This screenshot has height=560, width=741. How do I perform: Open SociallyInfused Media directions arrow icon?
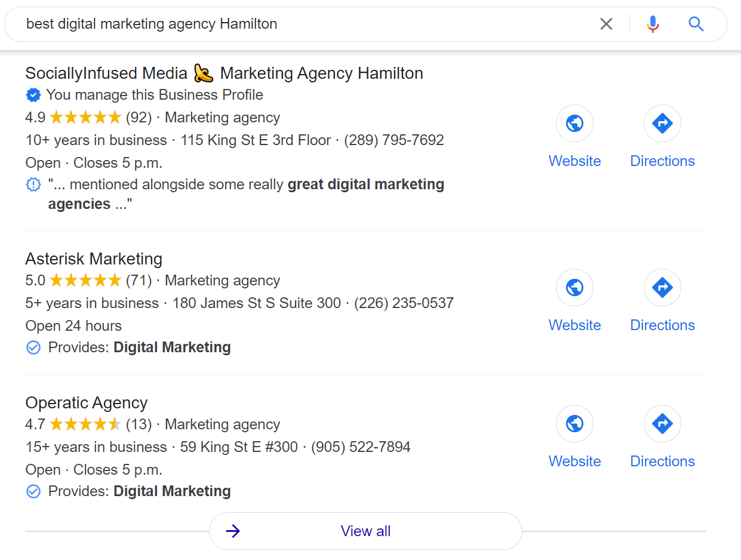(662, 124)
